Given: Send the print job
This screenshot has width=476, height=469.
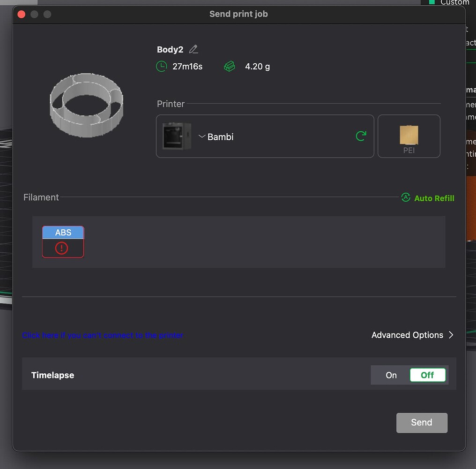Looking at the screenshot, I should (422, 423).
